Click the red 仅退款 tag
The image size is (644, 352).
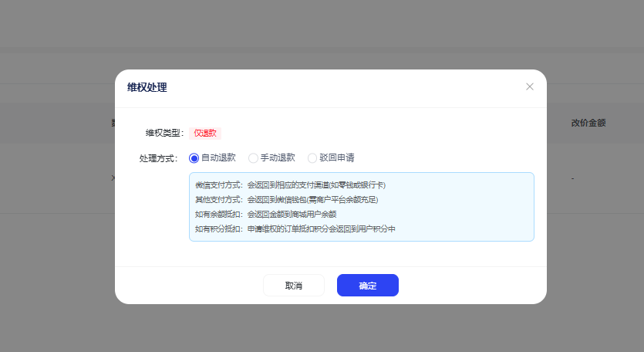(x=205, y=133)
